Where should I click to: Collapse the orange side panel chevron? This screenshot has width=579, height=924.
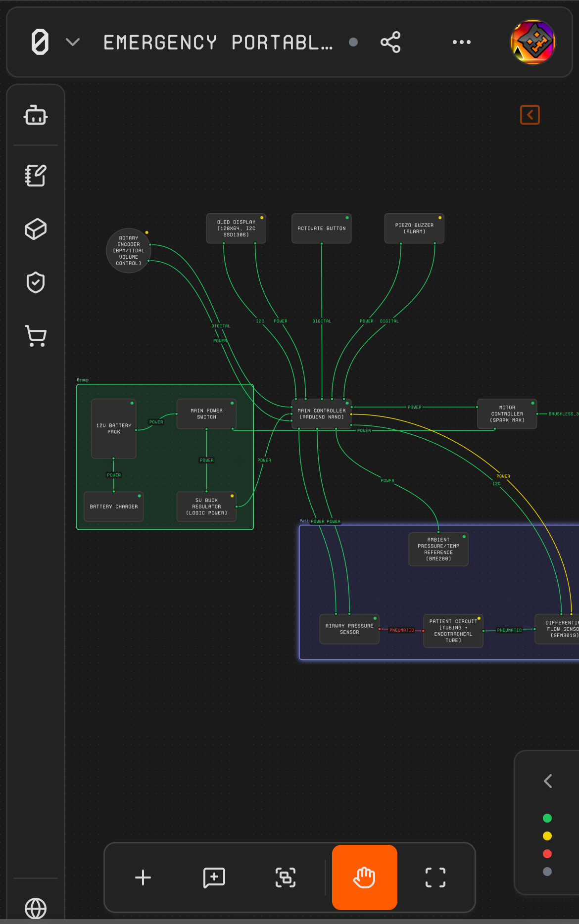click(530, 115)
